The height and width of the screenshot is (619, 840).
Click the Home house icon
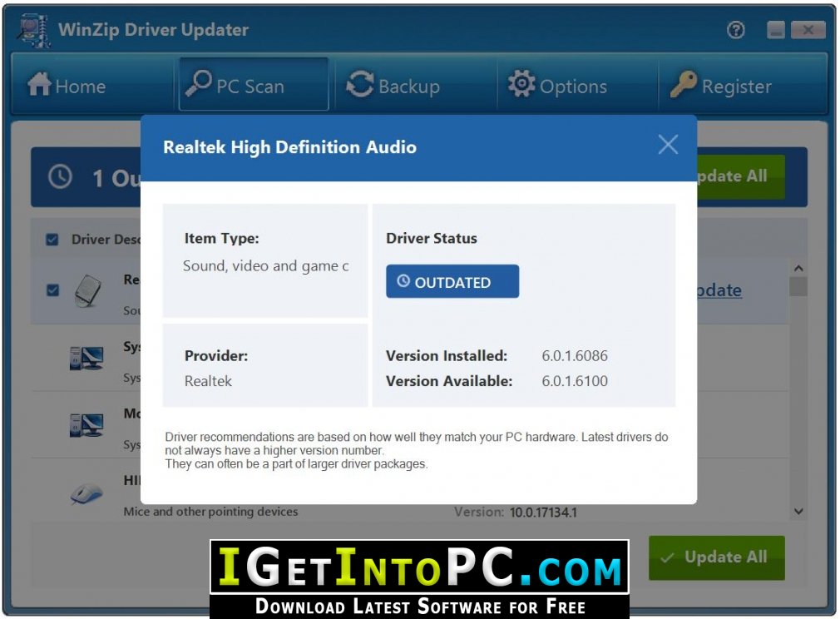[39, 84]
